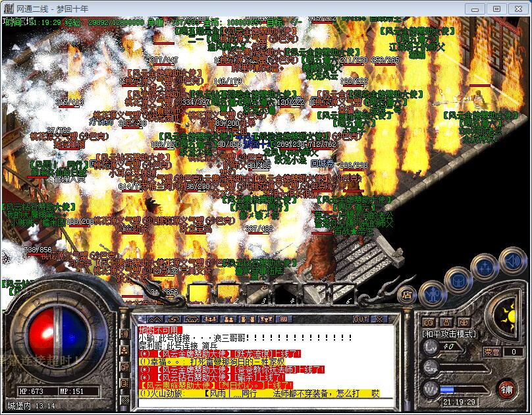Image resolution: width=532 pixels, height=415 pixels.
Task: Open the character equipment round button
Action: (x=432, y=294)
